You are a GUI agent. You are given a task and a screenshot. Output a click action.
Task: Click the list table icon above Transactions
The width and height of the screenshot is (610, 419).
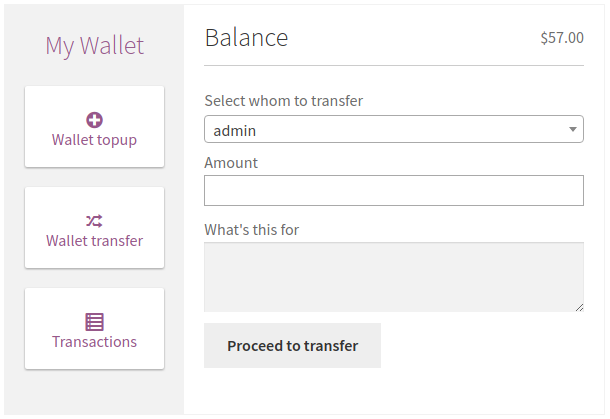point(94,322)
